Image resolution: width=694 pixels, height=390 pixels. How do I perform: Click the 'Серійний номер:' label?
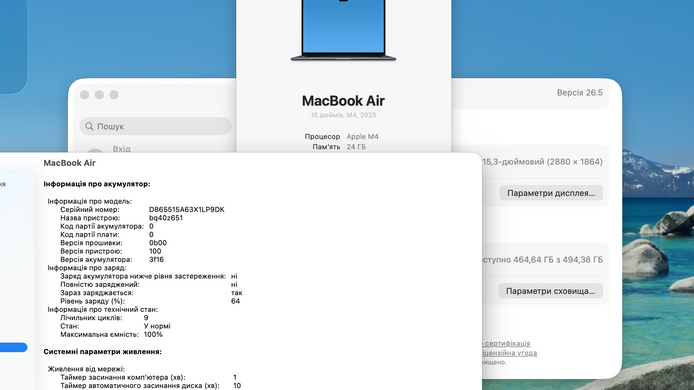pos(90,209)
